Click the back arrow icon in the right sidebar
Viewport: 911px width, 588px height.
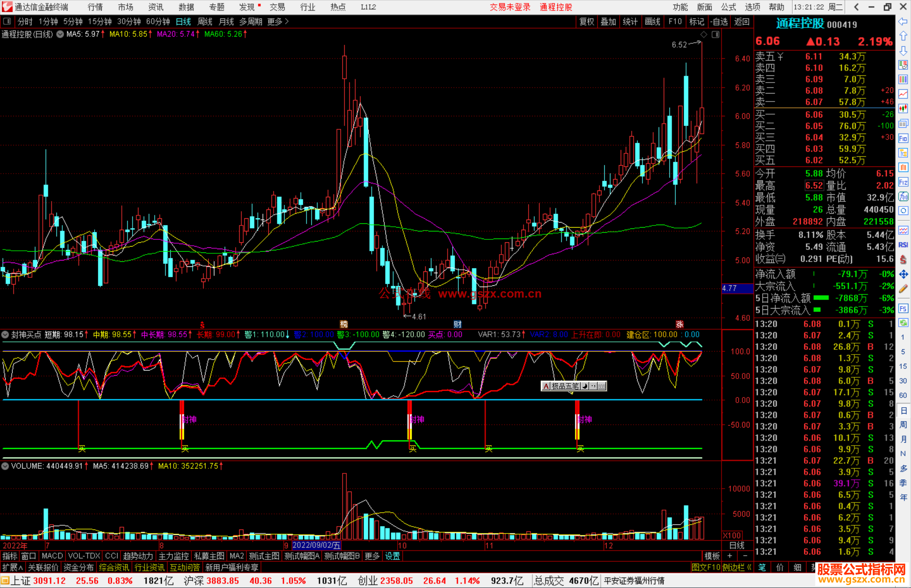click(903, 21)
